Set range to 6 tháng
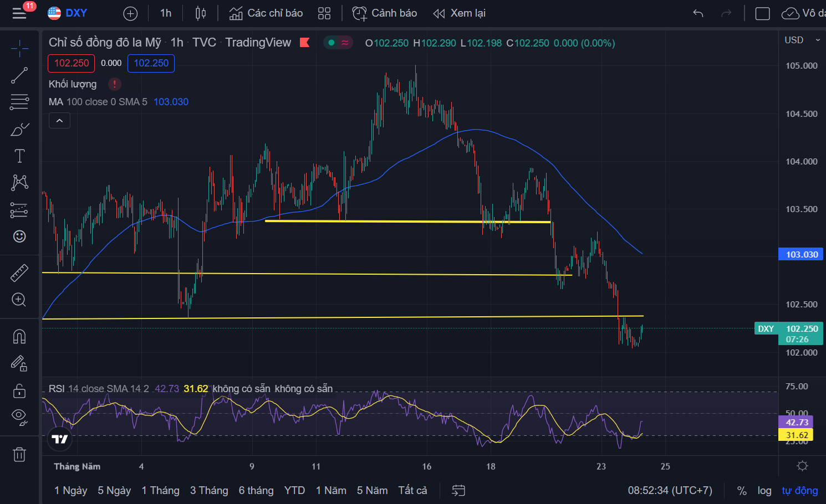The width and height of the screenshot is (826, 504). 256,490
